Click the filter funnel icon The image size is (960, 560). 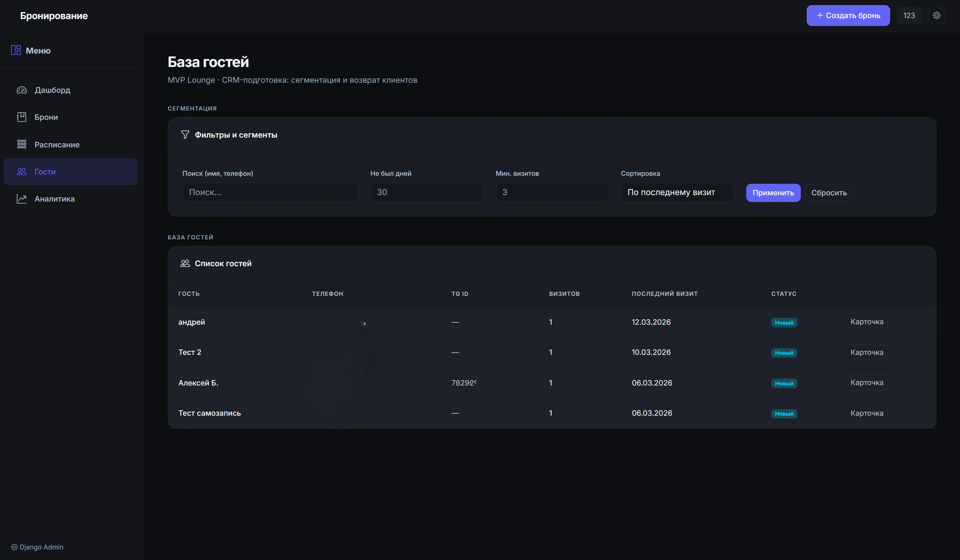point(185,135)
